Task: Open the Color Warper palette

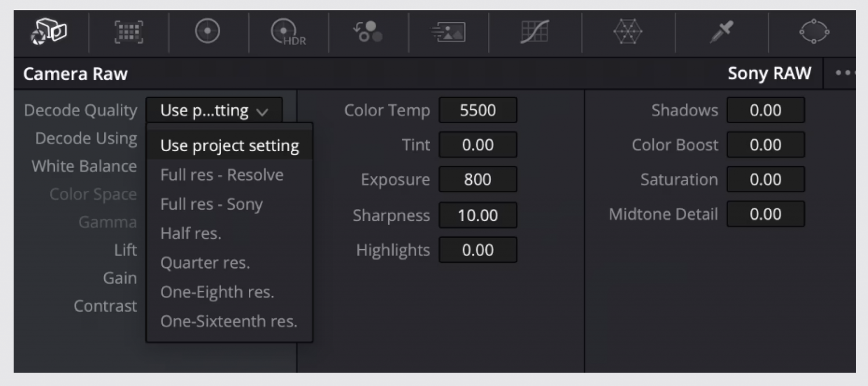Action: coord(626,32)
